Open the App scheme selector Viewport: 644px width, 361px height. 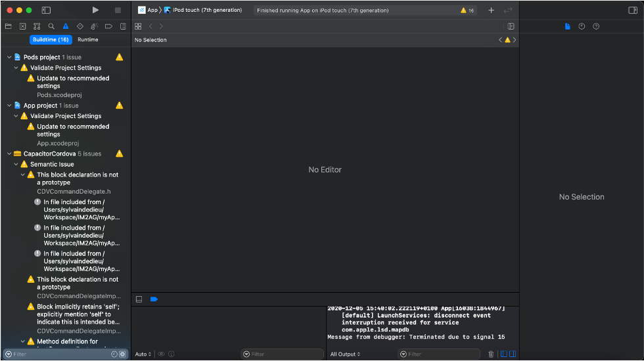147,11
